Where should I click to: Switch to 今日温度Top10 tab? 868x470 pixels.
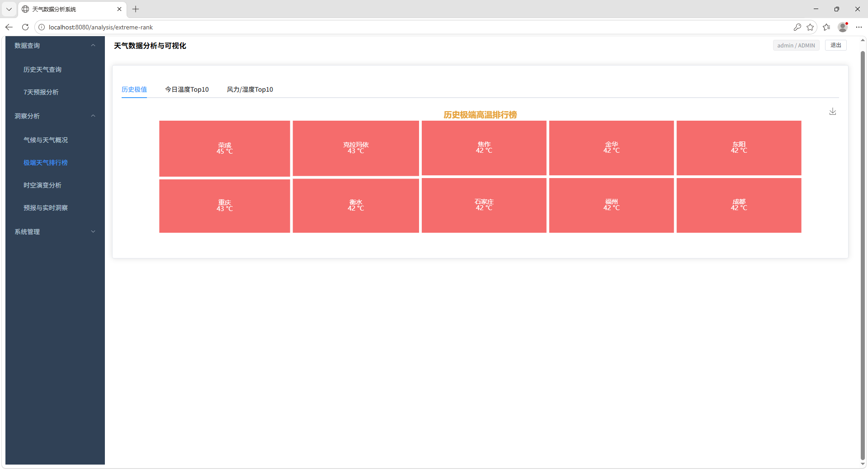click(x=187, y=89)
